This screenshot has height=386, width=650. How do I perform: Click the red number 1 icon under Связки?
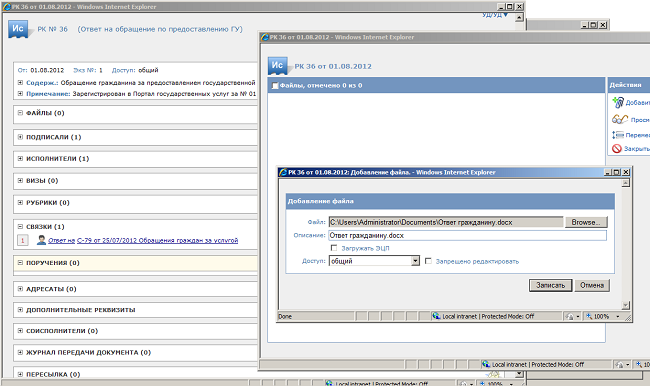coord(23,240)
